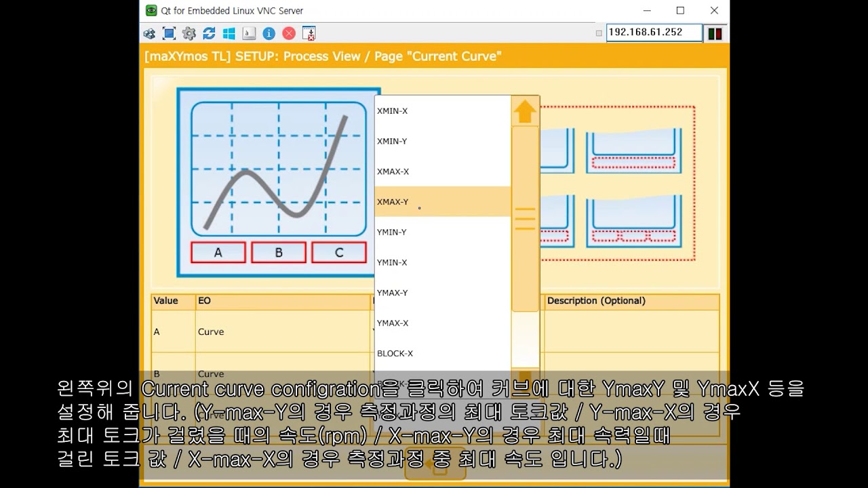This screenshot has width=868, height=488.
Task: Select XMIN-X from the list
Action: 443,110
